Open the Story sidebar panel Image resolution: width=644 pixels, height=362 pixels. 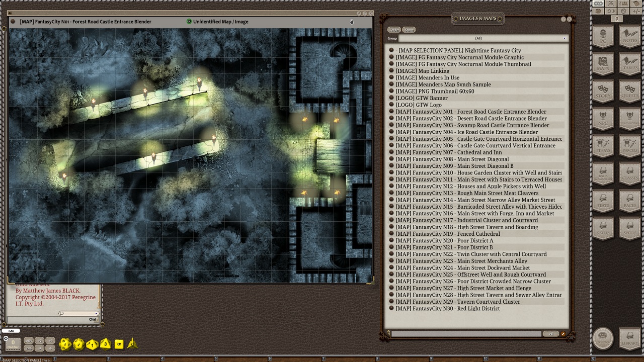603,94
